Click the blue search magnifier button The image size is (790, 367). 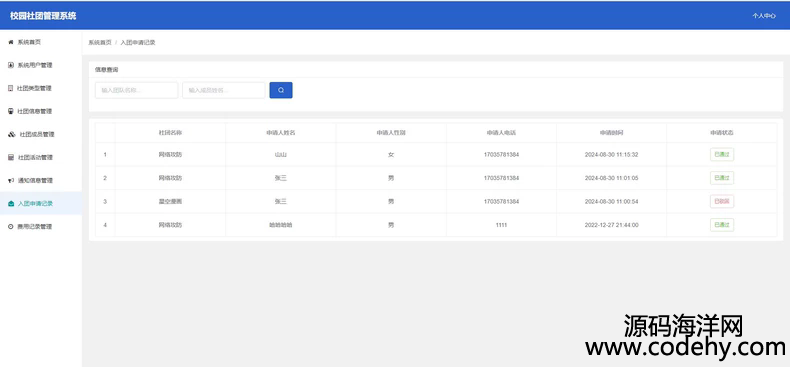[x=281, y=90]
